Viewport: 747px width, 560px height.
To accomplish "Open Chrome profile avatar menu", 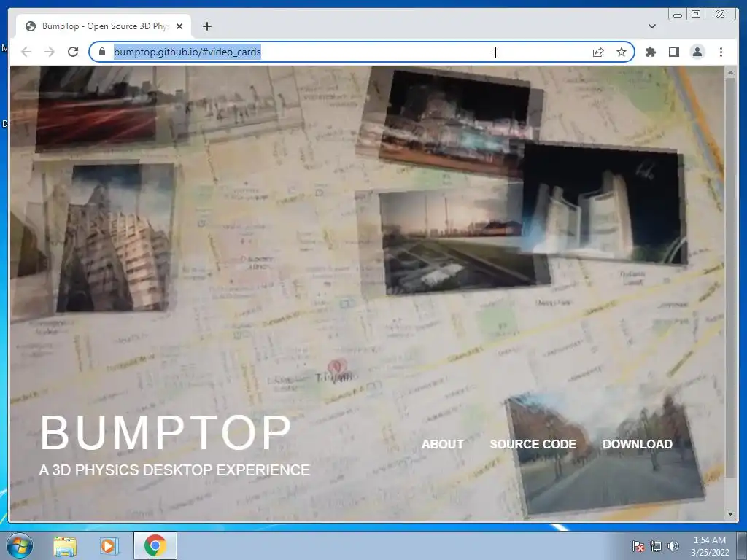I will tap(697, 52).
